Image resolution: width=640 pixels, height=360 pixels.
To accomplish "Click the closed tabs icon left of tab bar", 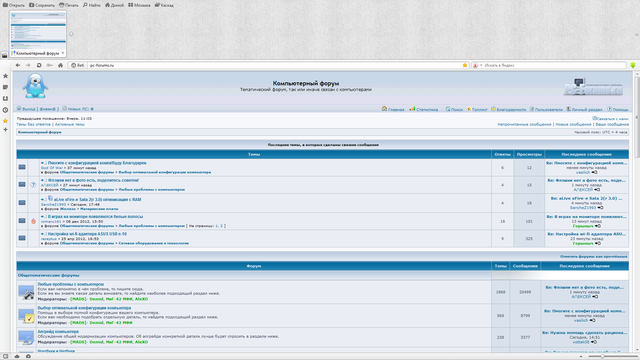I will point(4,55).
